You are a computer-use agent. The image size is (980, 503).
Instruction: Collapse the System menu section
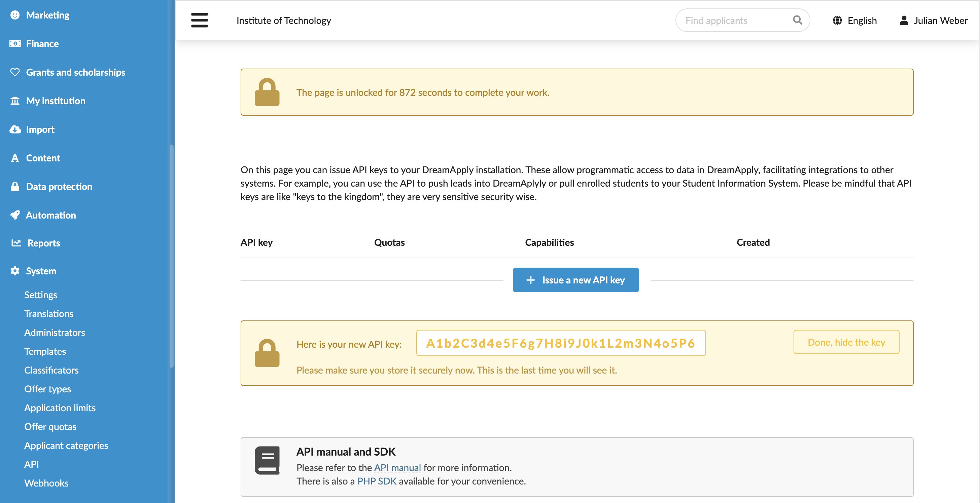41,271
